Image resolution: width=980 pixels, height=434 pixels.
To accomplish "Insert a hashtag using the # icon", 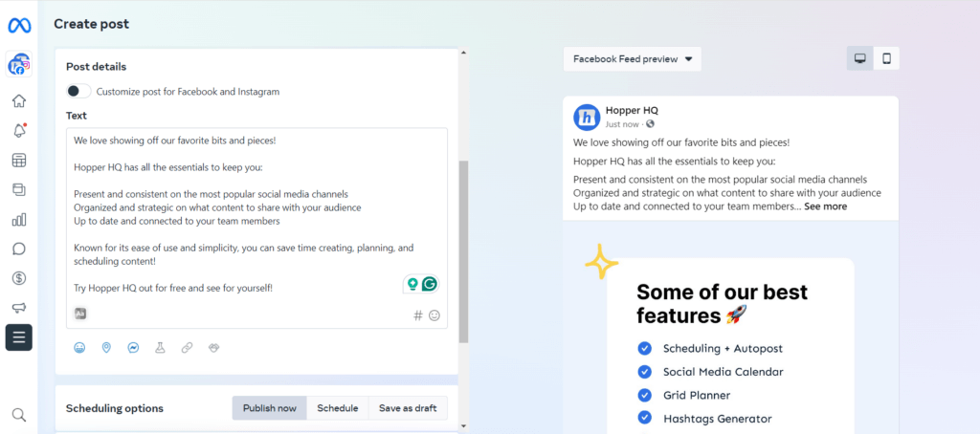I will tap(418, 315).
